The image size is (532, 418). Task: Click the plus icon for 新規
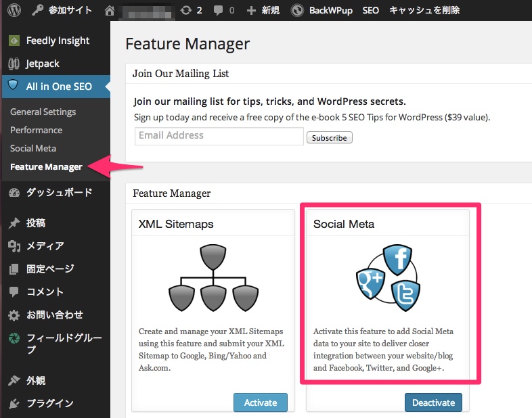[251, 11]
